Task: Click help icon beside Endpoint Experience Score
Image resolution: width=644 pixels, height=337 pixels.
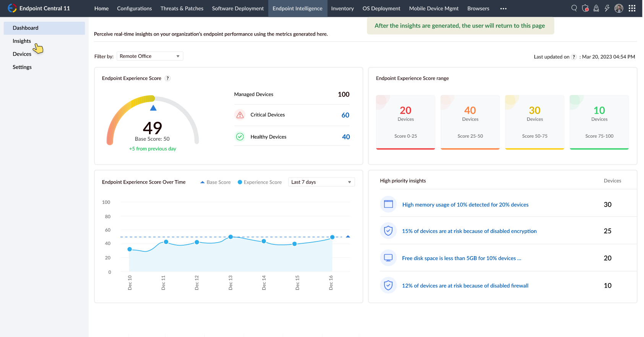Action: (167, 78)
